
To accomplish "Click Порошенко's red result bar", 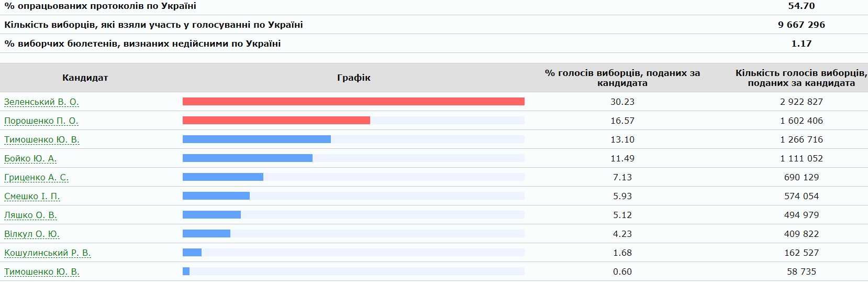I will pyautogui.click(x=276, y=121).
